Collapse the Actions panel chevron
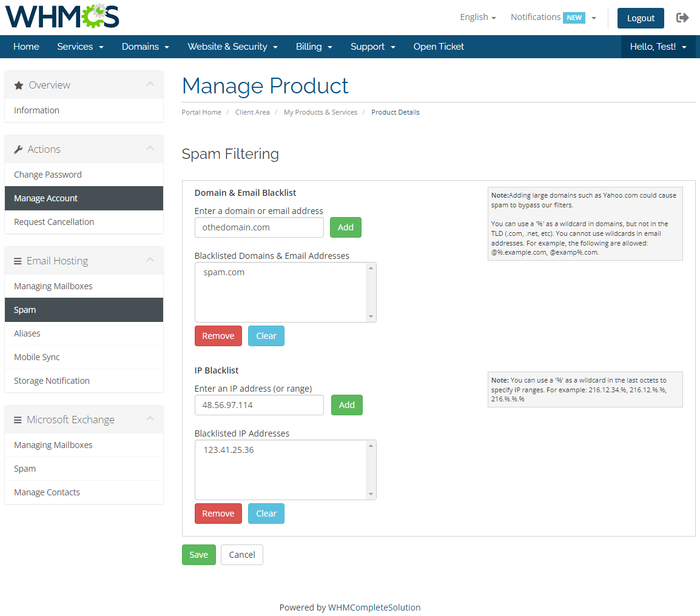 (150, 148)
